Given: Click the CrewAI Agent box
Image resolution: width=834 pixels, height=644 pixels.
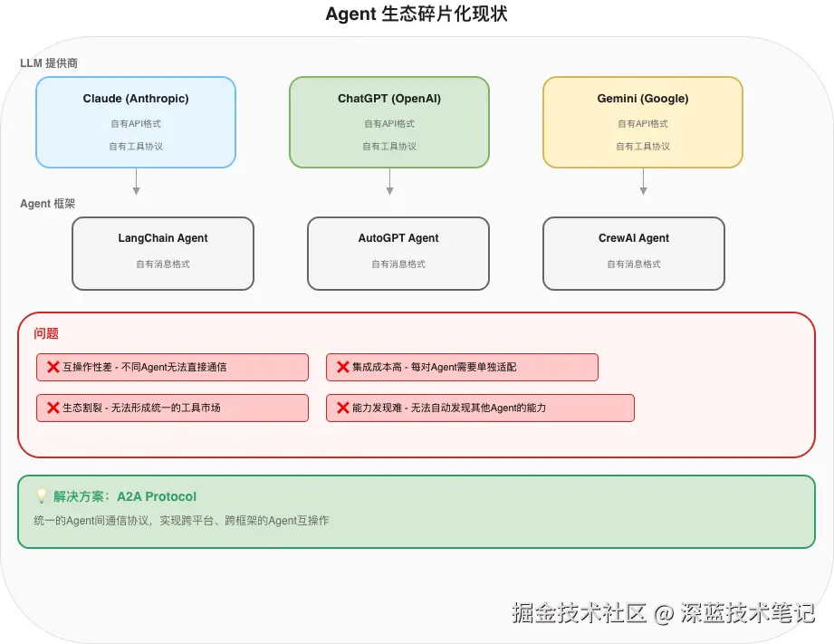Looking at the screenshot, I should (x=634, y=254).
